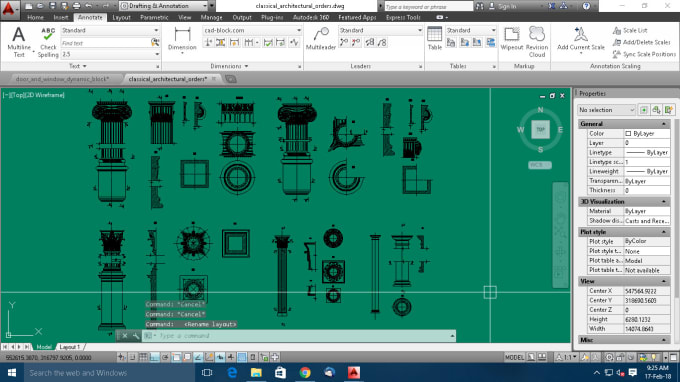The width and height of the screenshot is (680, 382).
Task: Insert a Table from the ribbon
Action: [x=435, y=39]
